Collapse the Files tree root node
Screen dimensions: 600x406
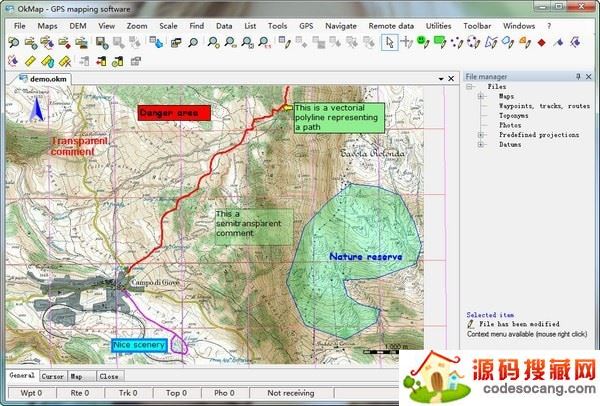pyautogui.click(x=470, y=87)
